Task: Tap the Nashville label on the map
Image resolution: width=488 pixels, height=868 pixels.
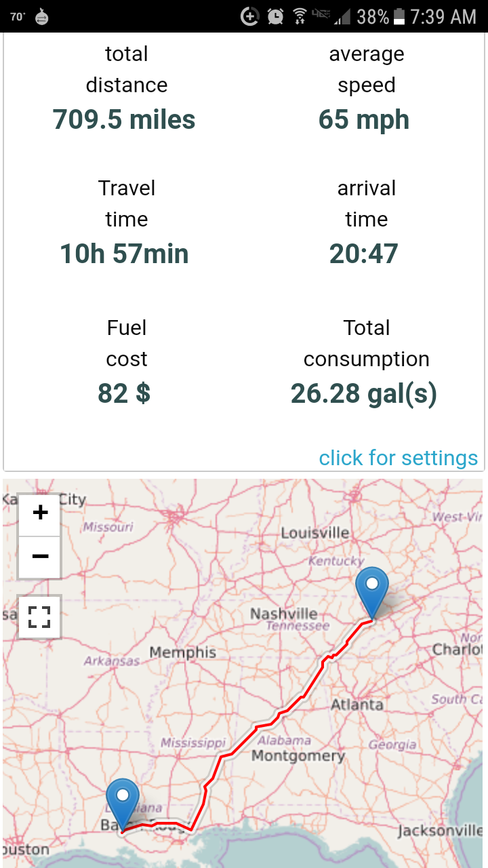Action: pos(283,614)
